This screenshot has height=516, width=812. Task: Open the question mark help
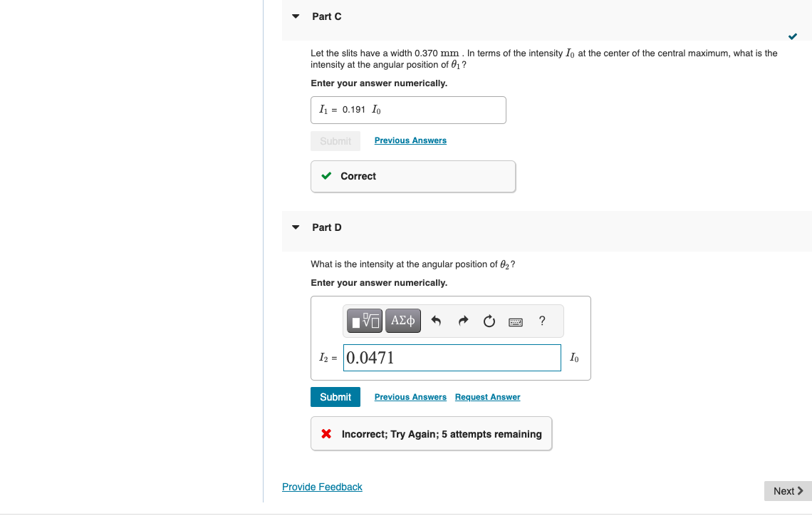coord(542,321)
